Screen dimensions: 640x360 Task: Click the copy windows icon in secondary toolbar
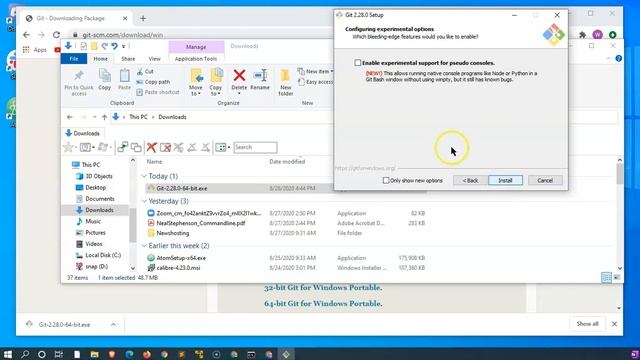(x=136, y=147)
